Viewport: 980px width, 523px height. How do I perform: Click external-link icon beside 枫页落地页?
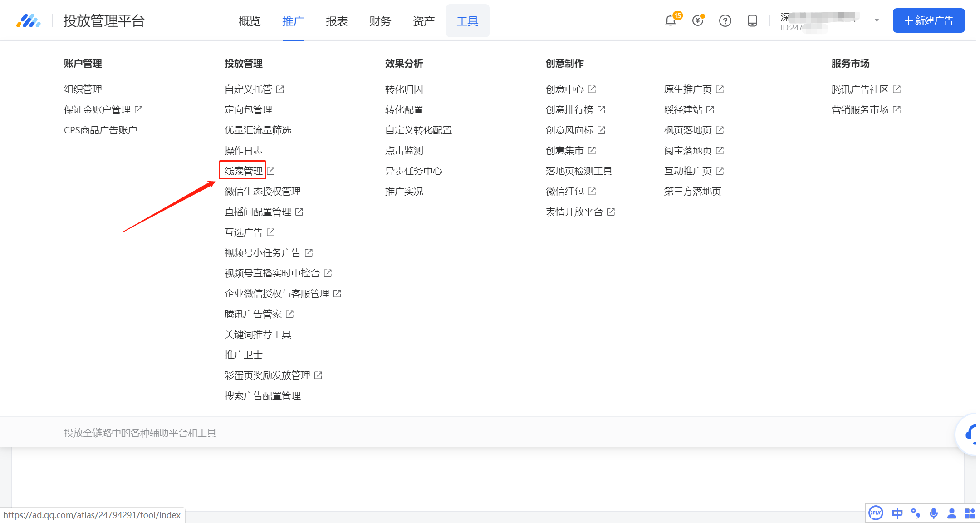tap(720, 130)
